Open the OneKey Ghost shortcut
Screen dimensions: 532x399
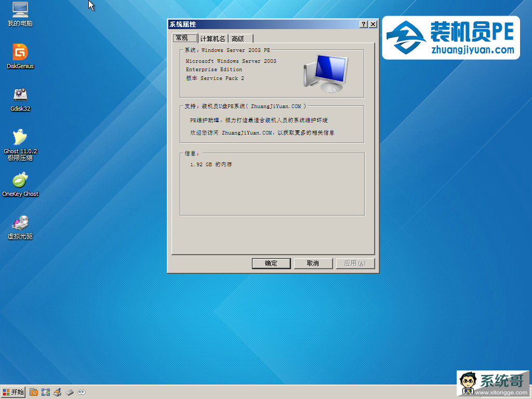click(20, 184)
